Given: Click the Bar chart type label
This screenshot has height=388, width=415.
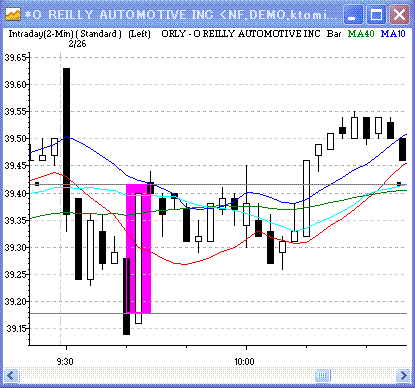Looking at the screenshot, I should [x=334, y=34].
